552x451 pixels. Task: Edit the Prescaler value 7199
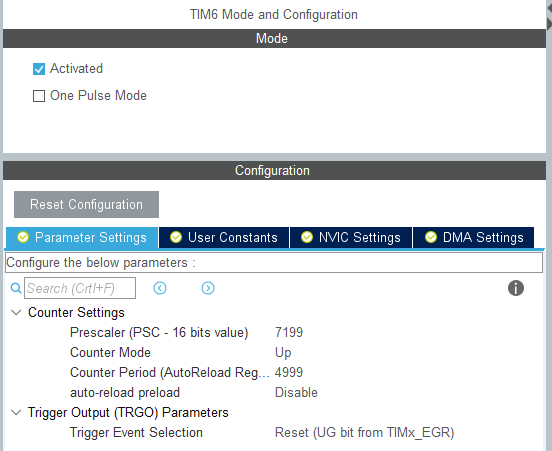click(x=289, y=332)
